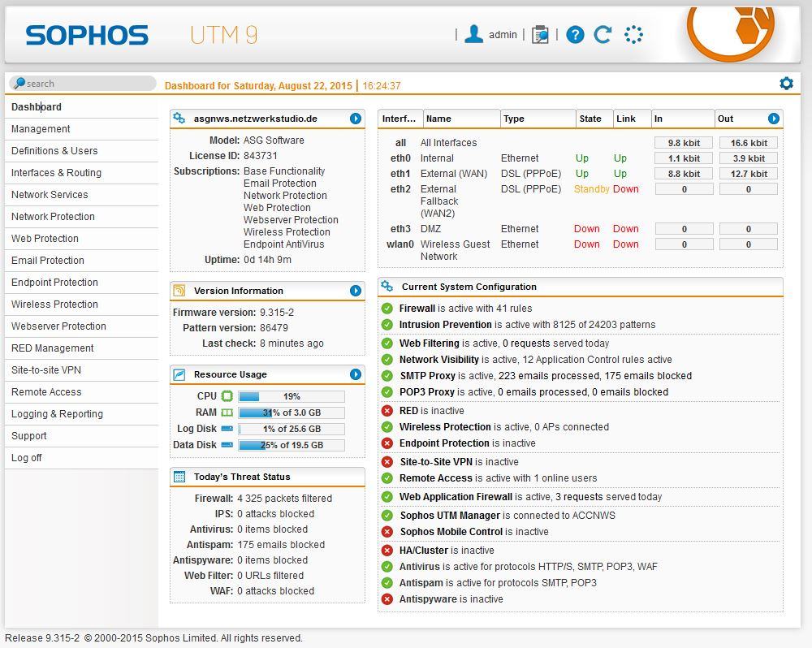Click the Standby state of eth2

point(591,189)
